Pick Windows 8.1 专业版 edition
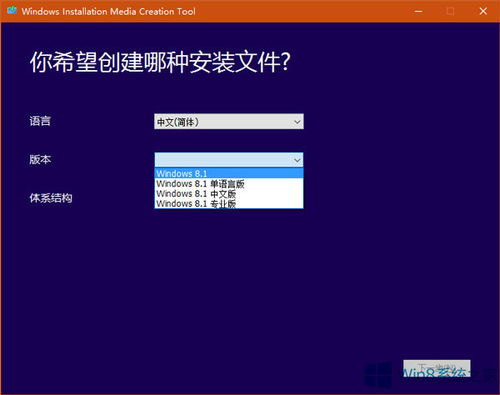Viewport: 500px width, 395px height. (x=229, y=203)
